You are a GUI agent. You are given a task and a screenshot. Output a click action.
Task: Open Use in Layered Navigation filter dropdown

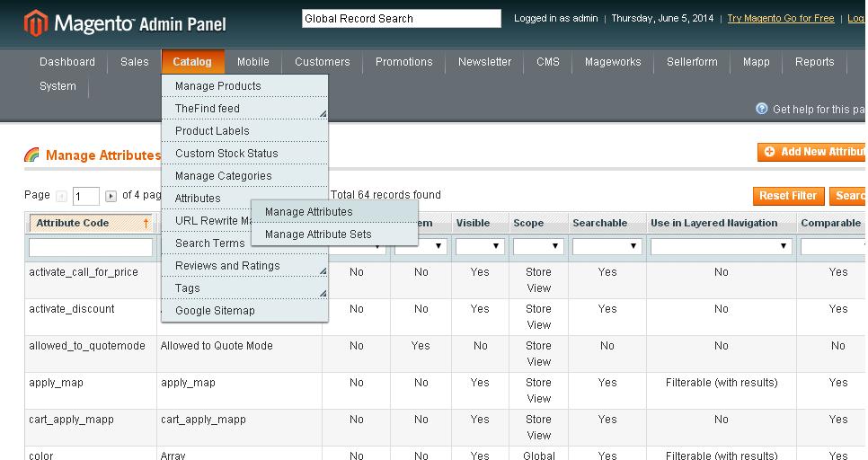click(721, 246)
